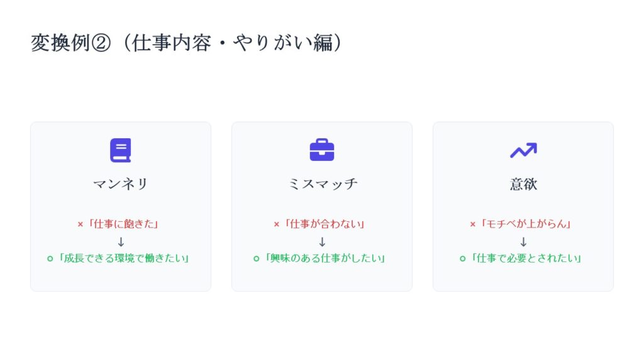The image size is (644, 362).
Task: Click the red text 仕事に飽きた
Action: click(x=125, y=224)
